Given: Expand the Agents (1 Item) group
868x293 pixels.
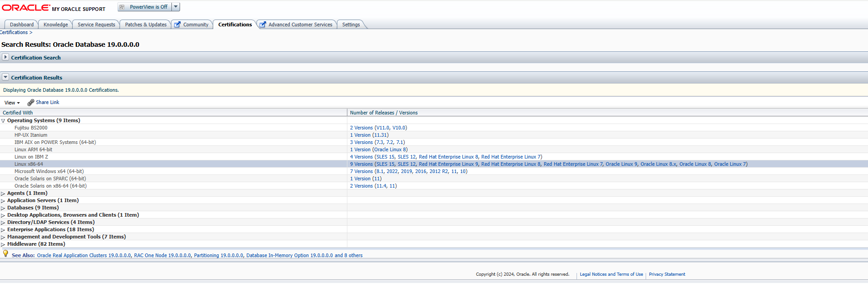Looking at the screenshot, I should [x=3, y=194].
